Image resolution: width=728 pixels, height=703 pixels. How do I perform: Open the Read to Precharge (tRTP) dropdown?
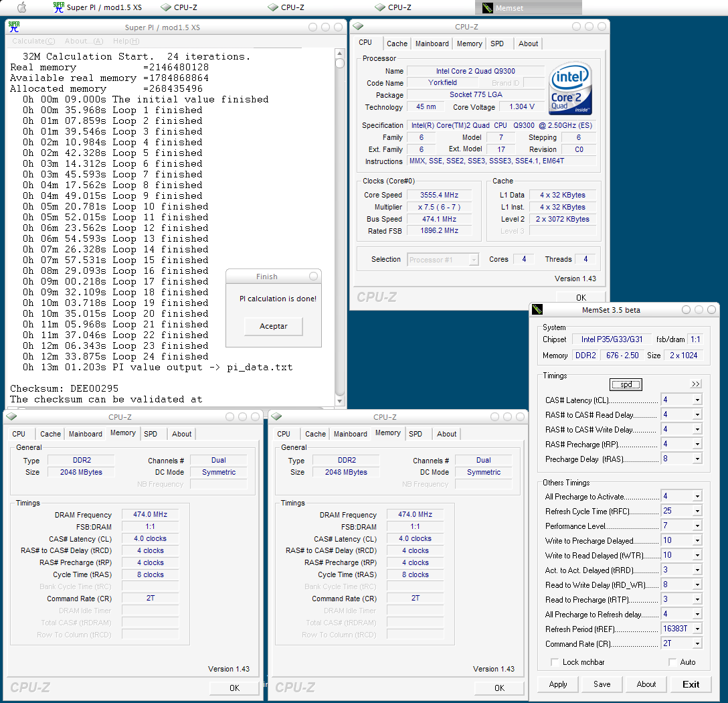(x=697, y=599)
